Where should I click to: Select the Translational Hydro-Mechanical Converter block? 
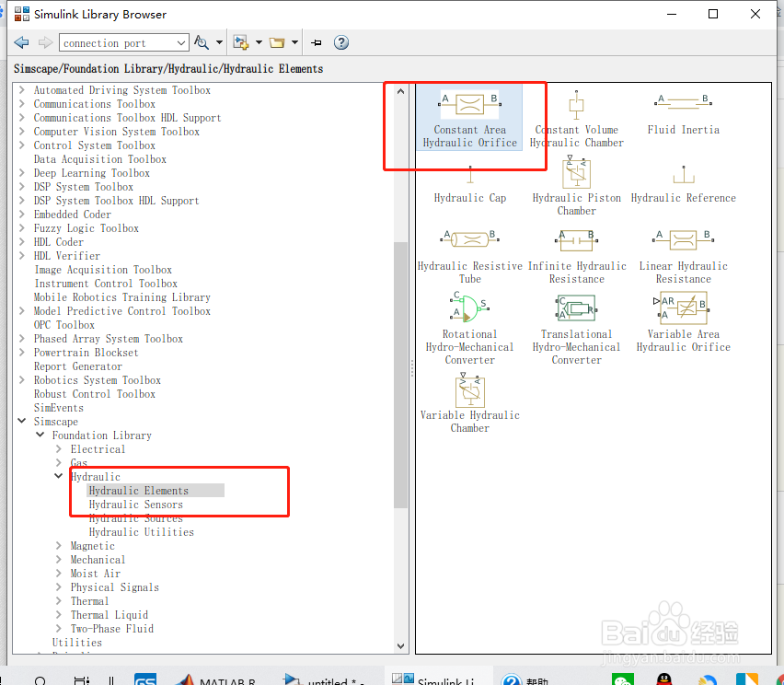[577, 329]
